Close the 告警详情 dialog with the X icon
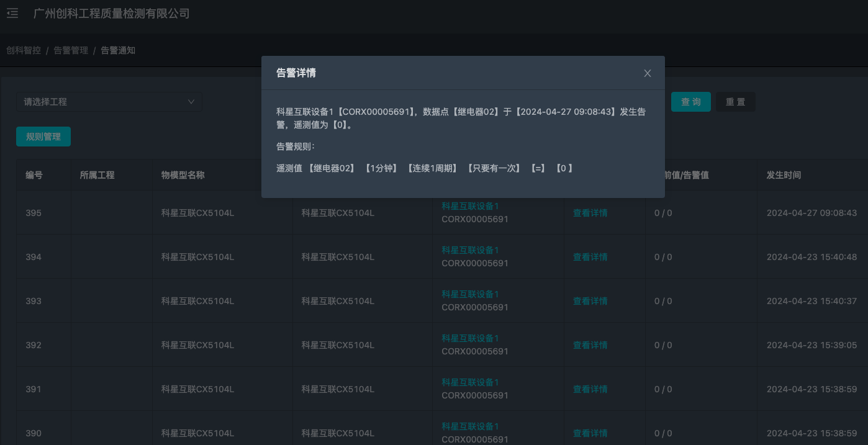Image resolution: width=868 pixels, height=445 pixels. point(647,73)
